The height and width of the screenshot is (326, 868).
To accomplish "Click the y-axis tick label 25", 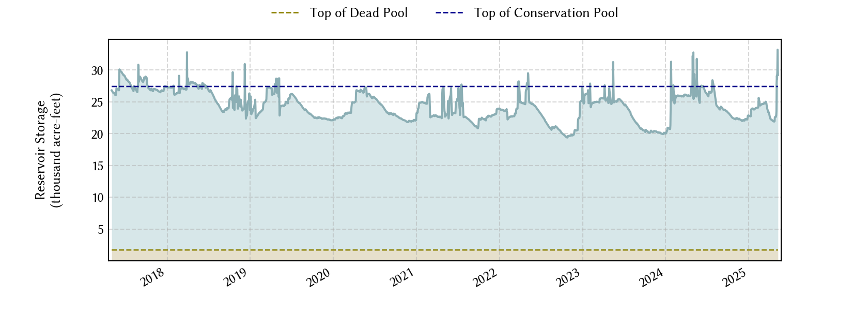I will coord(97,102).
